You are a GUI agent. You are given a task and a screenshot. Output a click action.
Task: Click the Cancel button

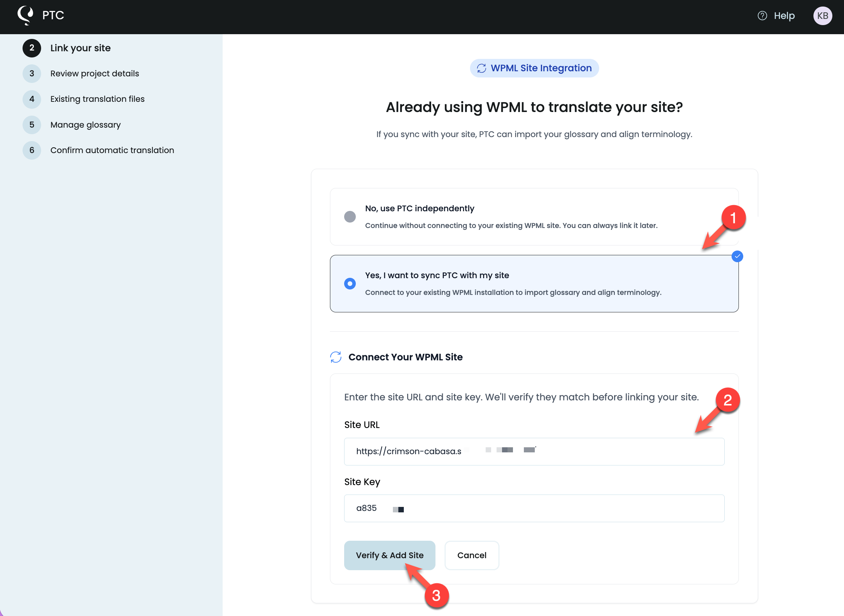coord(471,555)
